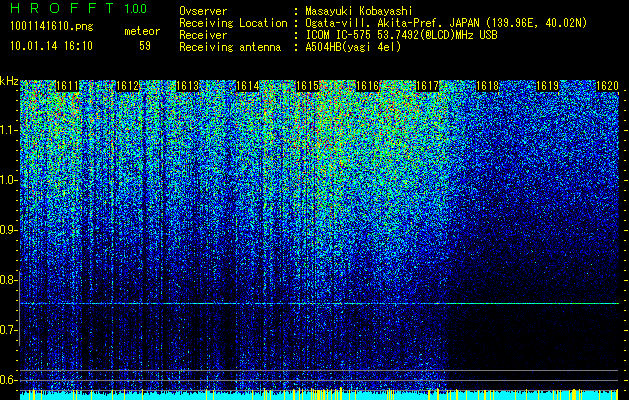Click the Ogata-vill. Akita-Pref. JAPAN location text
The image size is (629, 400).
446,23
